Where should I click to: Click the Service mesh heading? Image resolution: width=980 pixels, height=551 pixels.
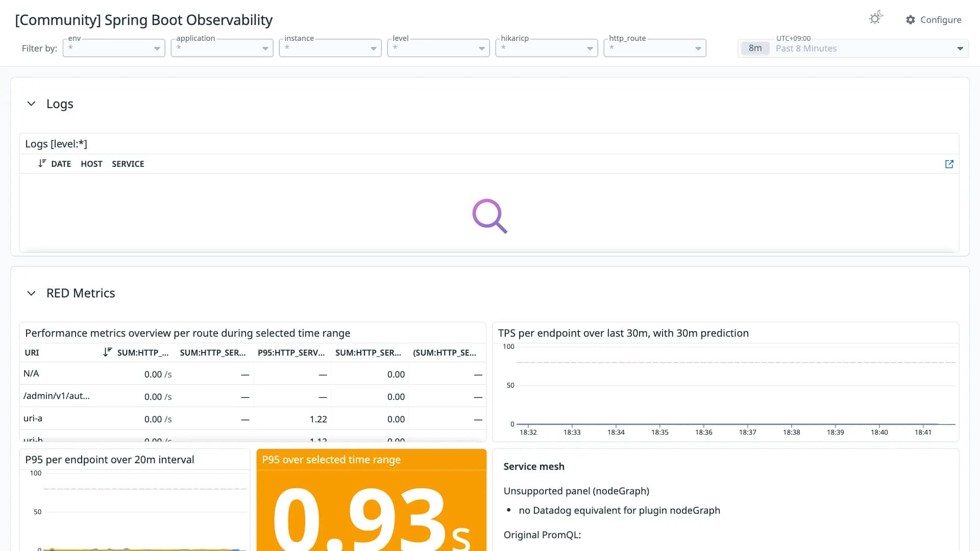(x=534, y=466)
